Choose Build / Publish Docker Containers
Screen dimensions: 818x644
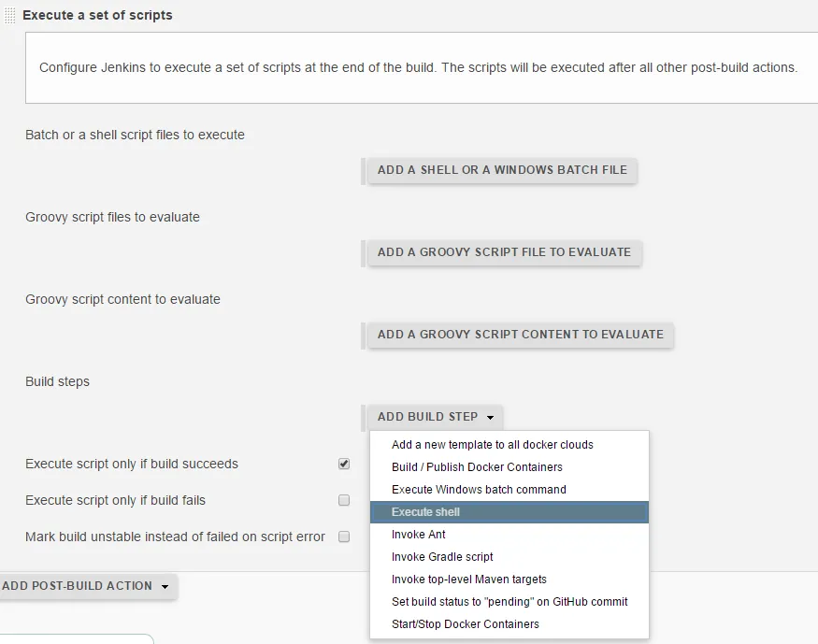pos(477,467)
